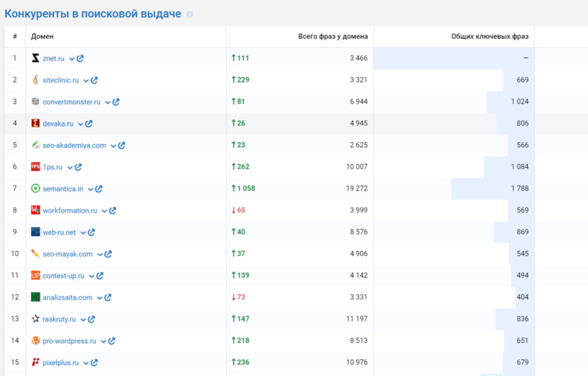
Task: Click the context-up.ru favicon
Action: coord(35,276)
